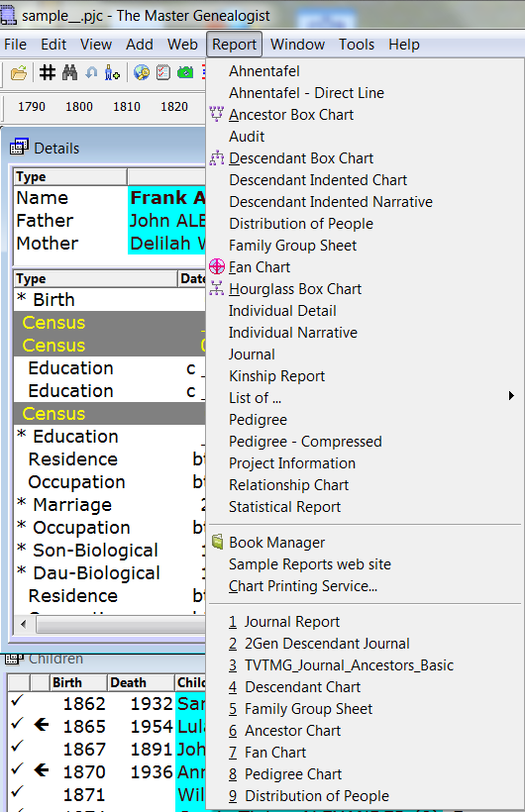The image size is (525, 812).
Task: Open the View menu
Action: click(x=96, y=45)
